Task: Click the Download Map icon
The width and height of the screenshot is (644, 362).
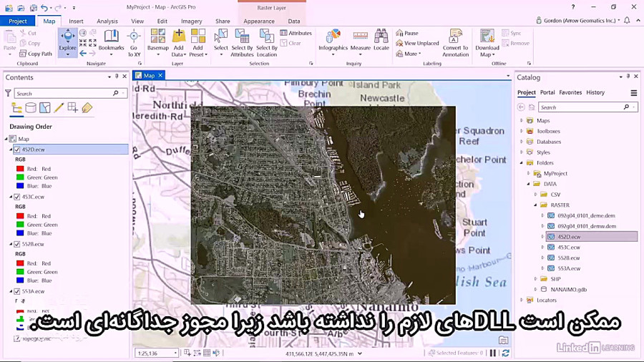Action: tap(487, 36)
